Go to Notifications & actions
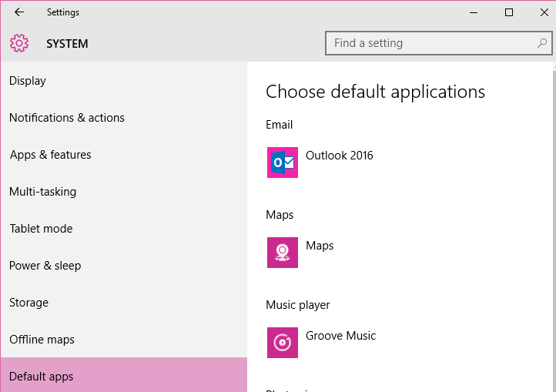This screenshot has width=556, height=392. coord(66,118)
